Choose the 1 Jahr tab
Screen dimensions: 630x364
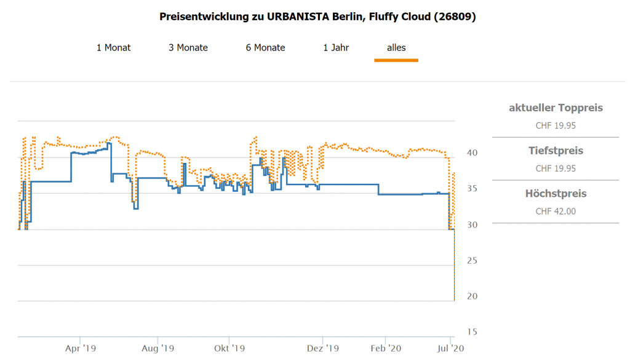[x=336, y=47]
